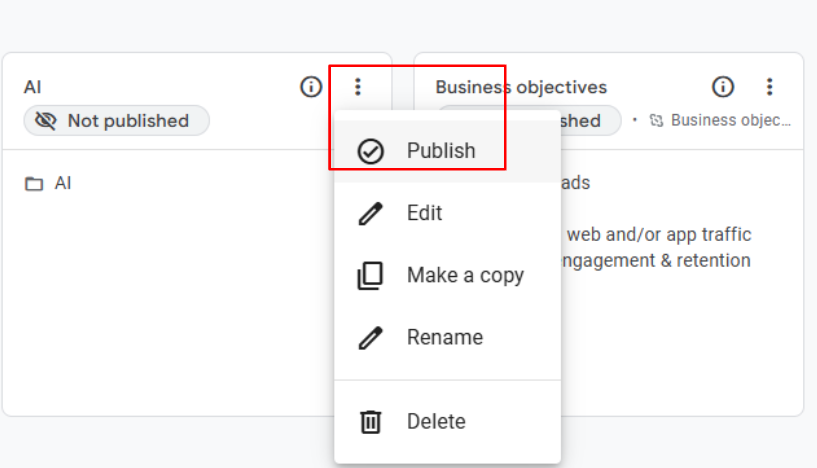Click the trash can Delete icon
Screen dimensions: 817x468
click(x=370, y=422)
